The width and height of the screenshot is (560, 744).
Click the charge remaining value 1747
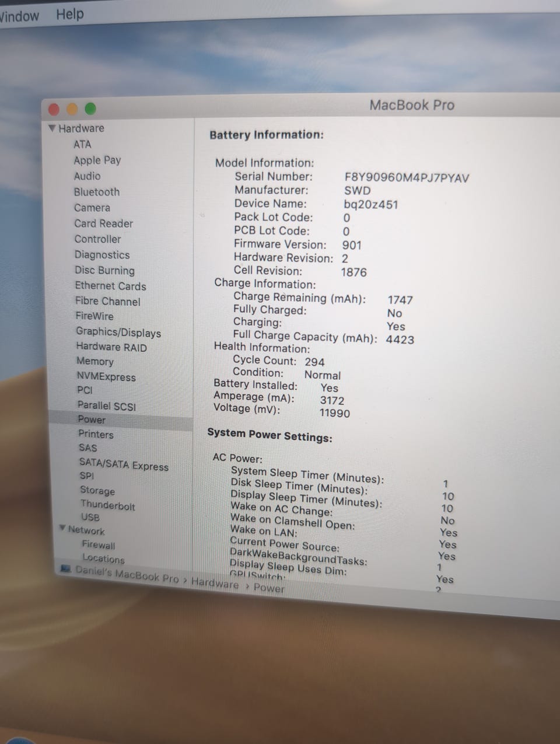tap(400, 300)
